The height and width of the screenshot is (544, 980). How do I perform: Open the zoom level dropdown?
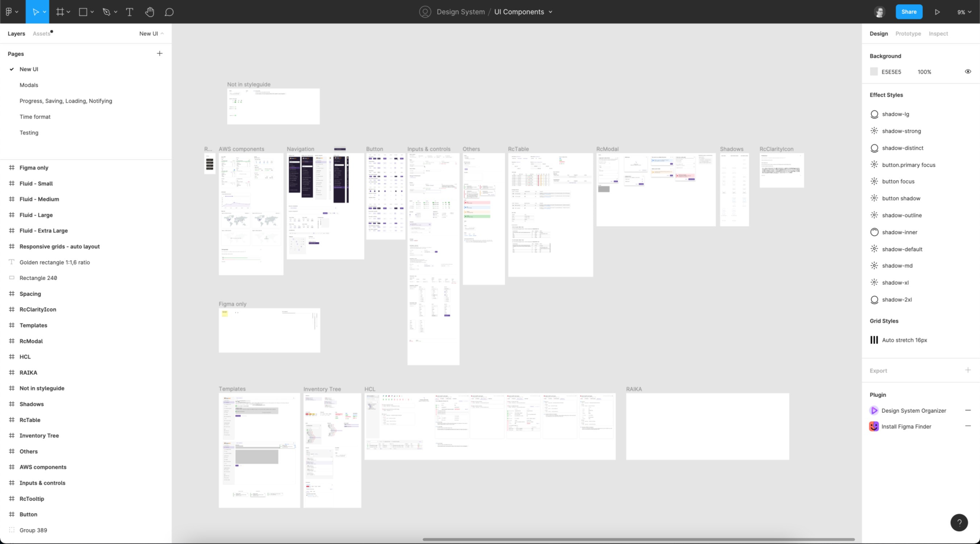pyautogui.click(x=964, y=12)
